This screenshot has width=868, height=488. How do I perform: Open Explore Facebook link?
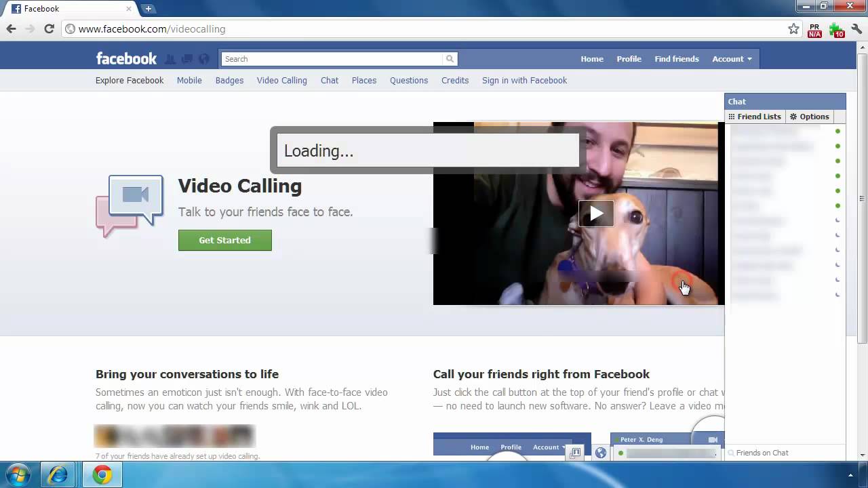click(130, 80)
